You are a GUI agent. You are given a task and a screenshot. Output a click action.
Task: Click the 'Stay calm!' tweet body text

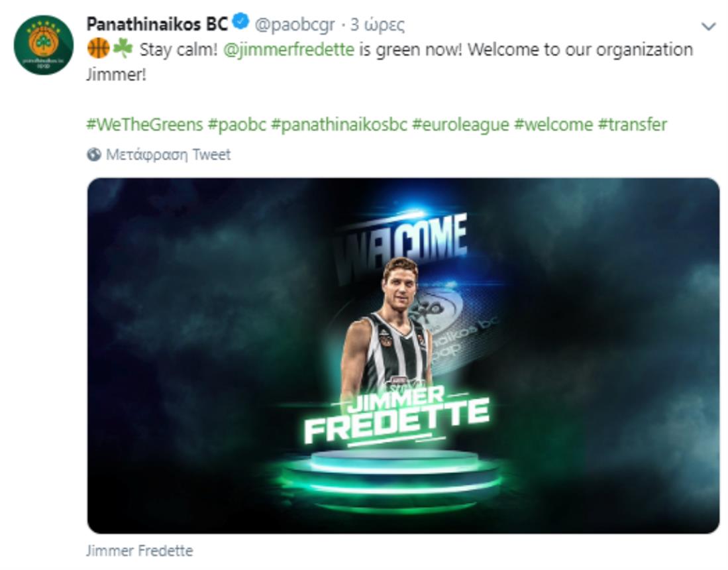point(179,50)
